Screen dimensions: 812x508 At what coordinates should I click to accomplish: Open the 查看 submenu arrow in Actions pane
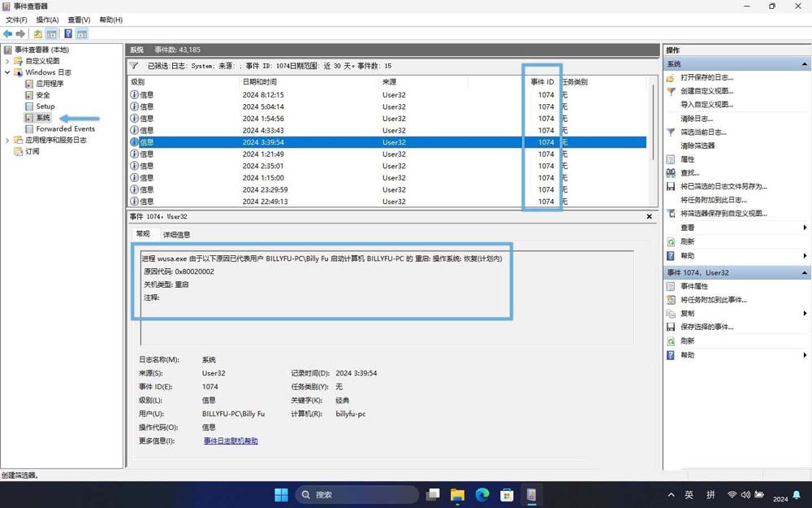[805, 227]
